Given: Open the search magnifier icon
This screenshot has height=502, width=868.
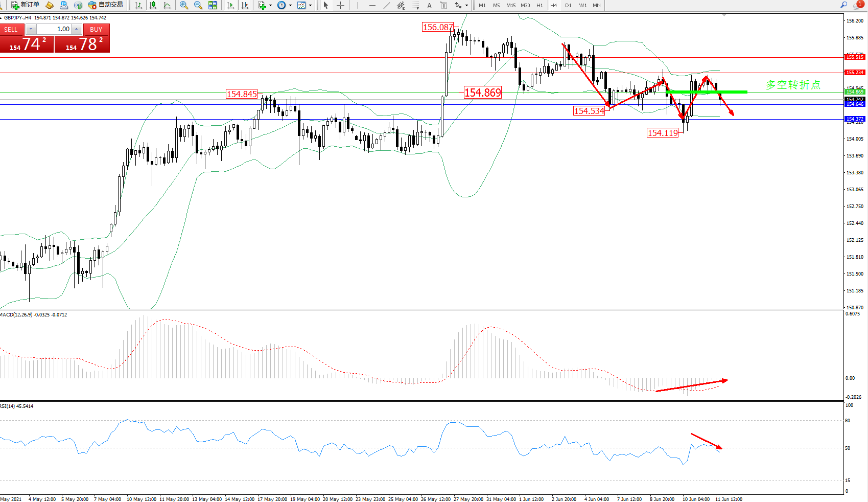Looking at the screenshot, I should (843, 5).
